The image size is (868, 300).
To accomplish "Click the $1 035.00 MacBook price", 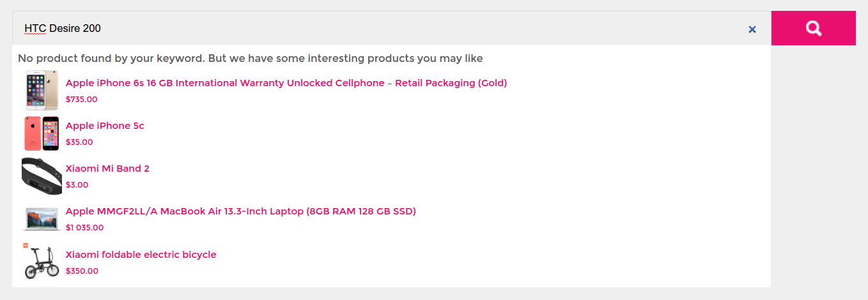I will click(84, 228).
